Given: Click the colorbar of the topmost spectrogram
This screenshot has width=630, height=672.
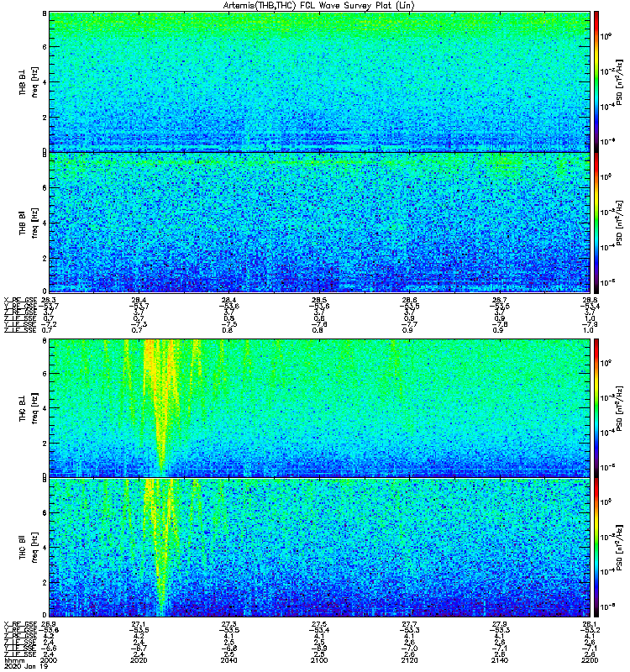Looking at the screenshot, I should click(596, 81).
